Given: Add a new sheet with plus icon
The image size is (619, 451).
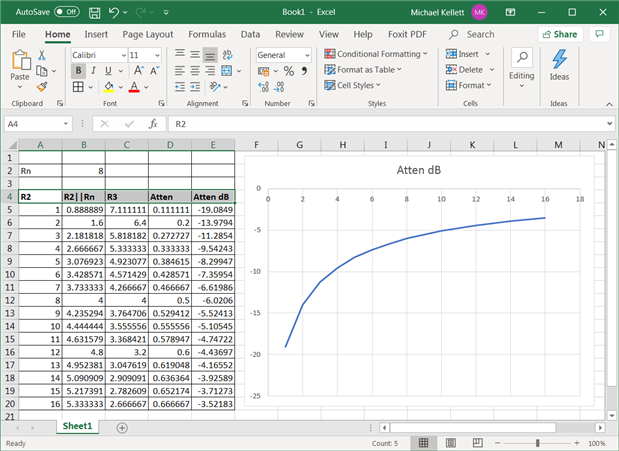Looking at the screenshot, I should 122,427.
